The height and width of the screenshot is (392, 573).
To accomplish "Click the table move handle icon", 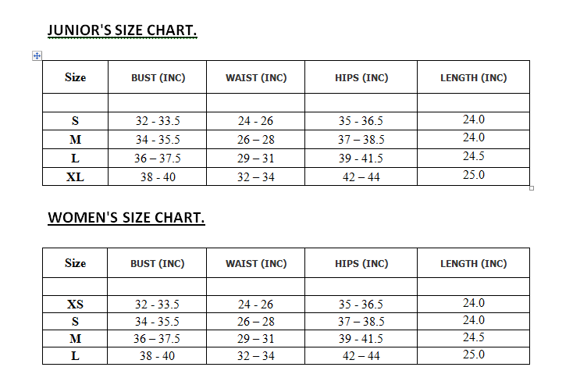I will pos(37,55).
